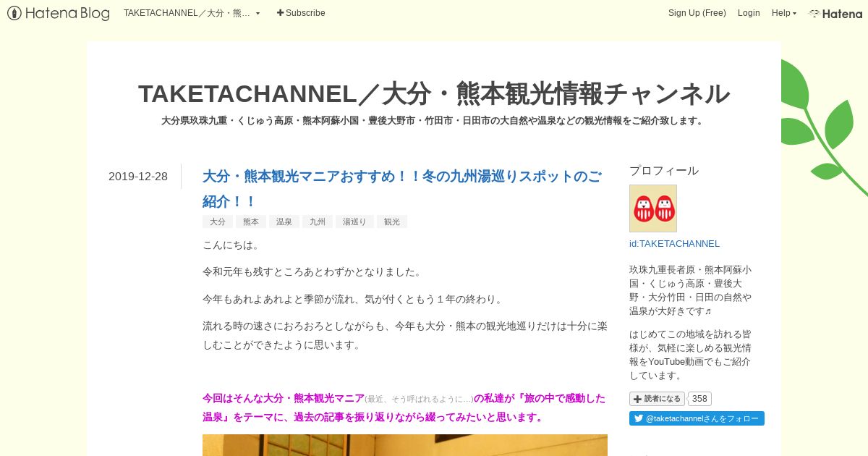Open the daruma profile avatar image
This screenshot has width=868, height=456.
click(x=653, y=208)
